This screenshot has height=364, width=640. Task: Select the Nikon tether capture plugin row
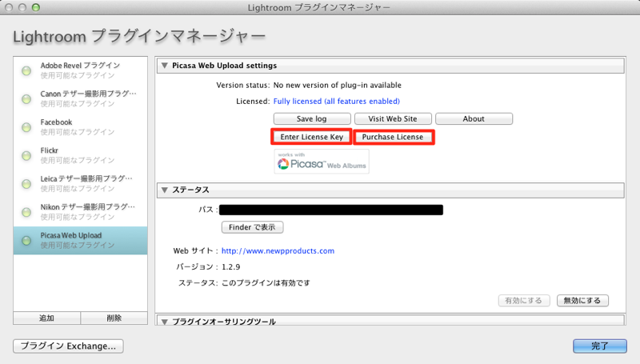pyautogui.click(x=81, y=212)
